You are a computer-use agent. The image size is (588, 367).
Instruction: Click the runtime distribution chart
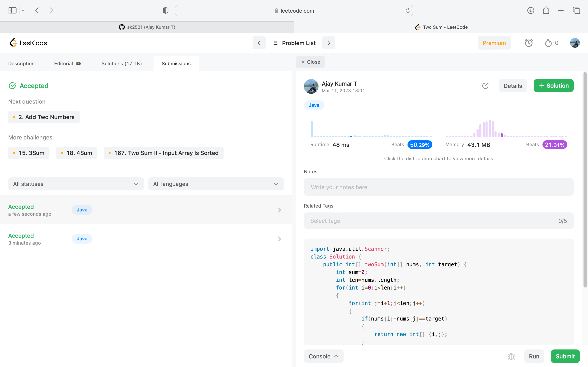[371, 130]
